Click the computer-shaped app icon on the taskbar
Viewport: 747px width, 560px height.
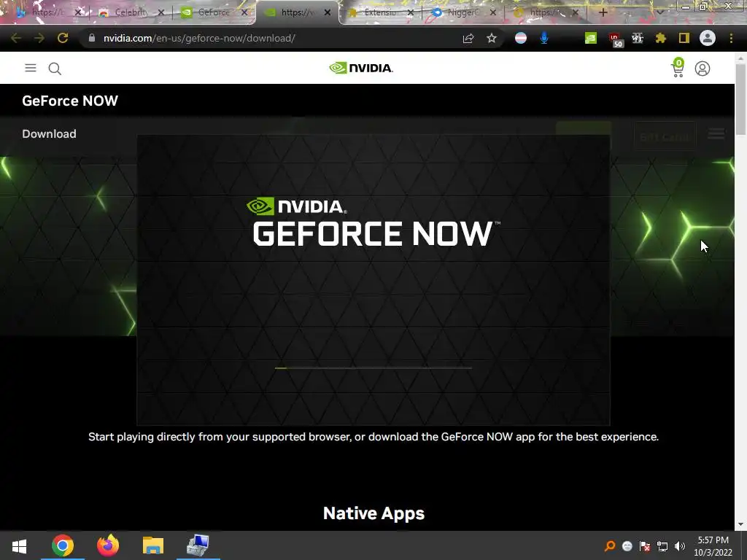click(x=198, y=545)
